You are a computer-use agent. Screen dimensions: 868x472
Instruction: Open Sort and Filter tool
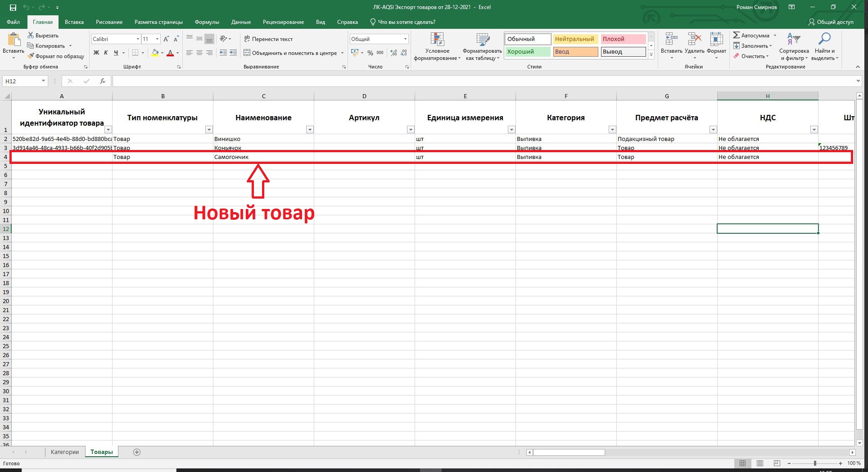pos(794,41)
